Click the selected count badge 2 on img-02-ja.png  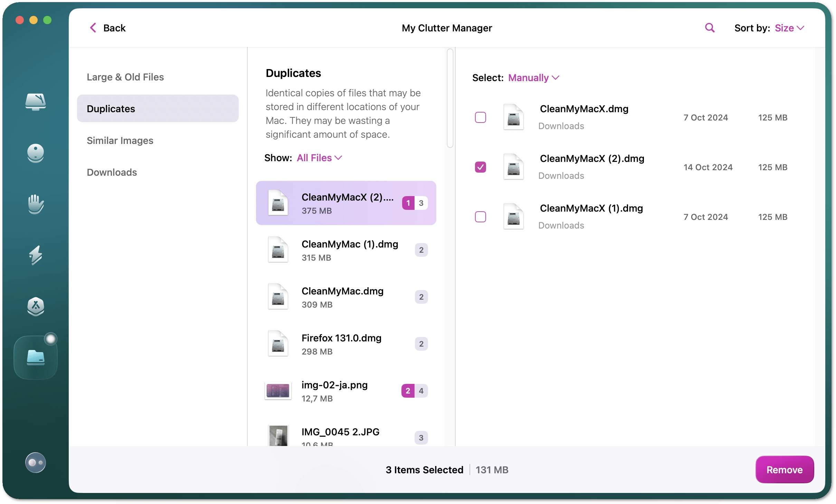coord(408,391)
